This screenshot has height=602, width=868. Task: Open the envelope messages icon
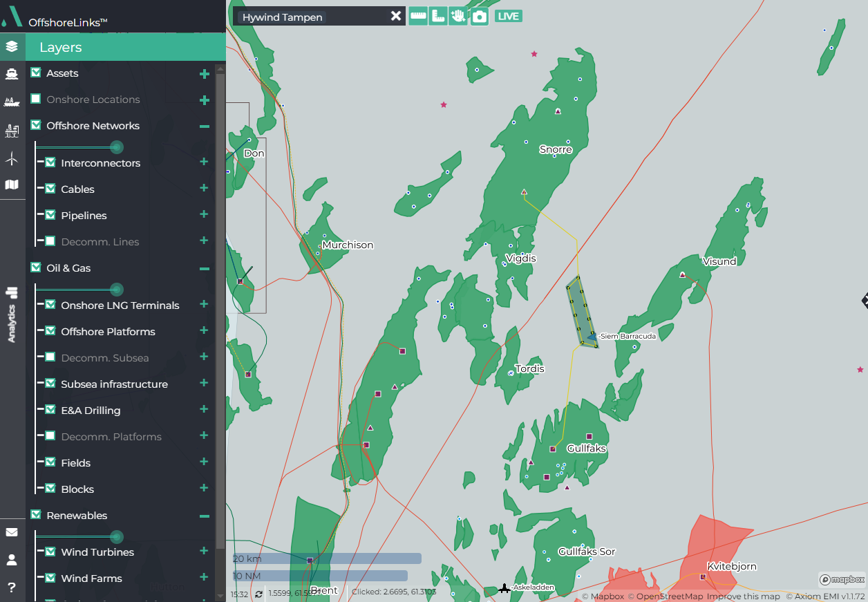click(12, 532)
